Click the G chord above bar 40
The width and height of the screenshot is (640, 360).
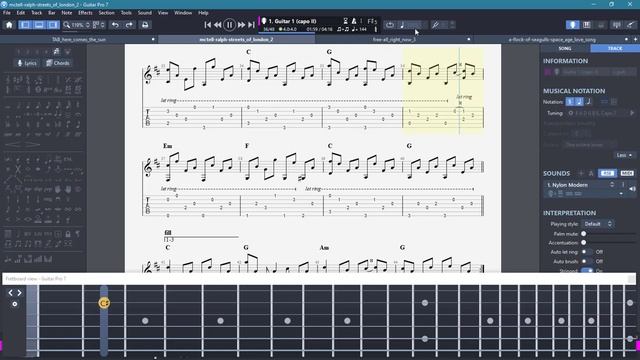(409, 146)
